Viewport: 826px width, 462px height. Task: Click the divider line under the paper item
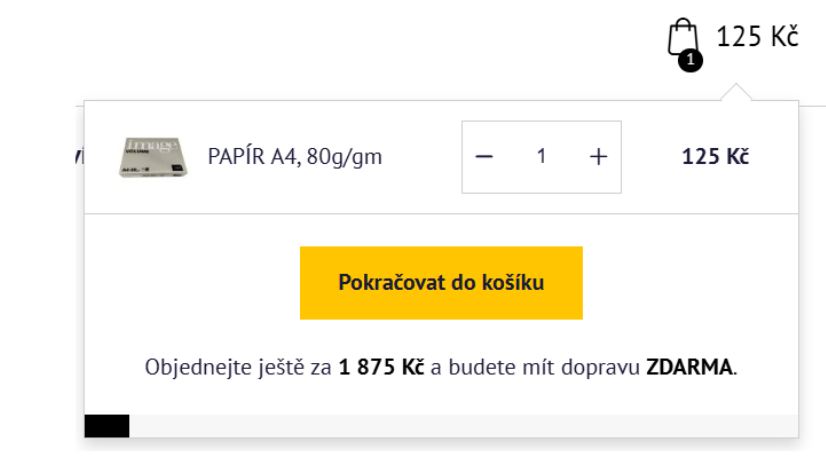pyautogui.click(x=441, y=213)
